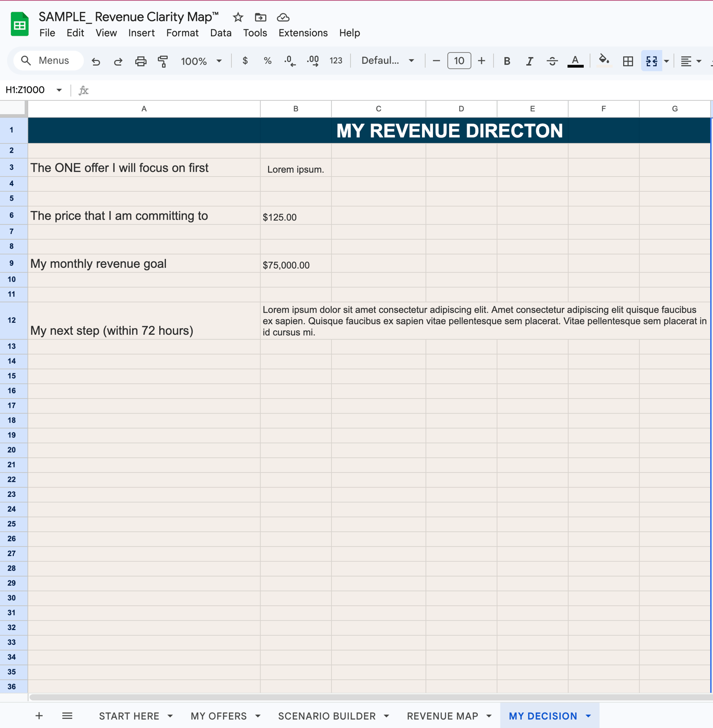Open the Extensions menu

[303, 33]
